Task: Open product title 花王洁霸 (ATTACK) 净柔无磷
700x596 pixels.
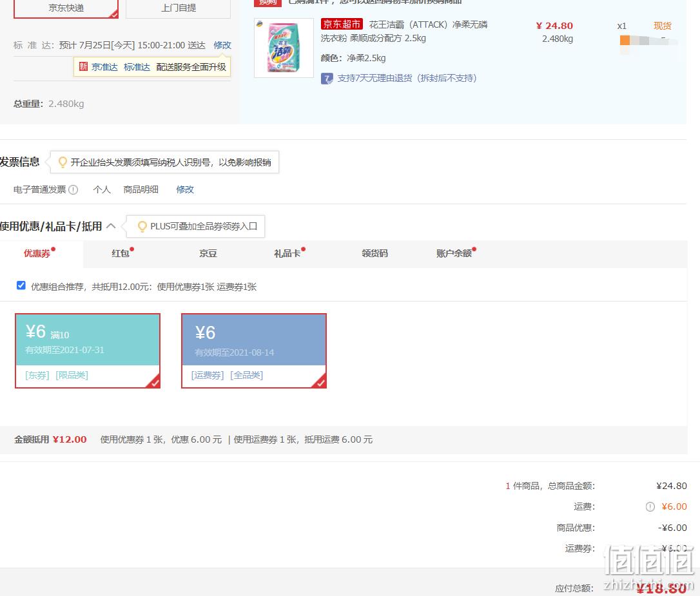Action: tap(428, 24)
